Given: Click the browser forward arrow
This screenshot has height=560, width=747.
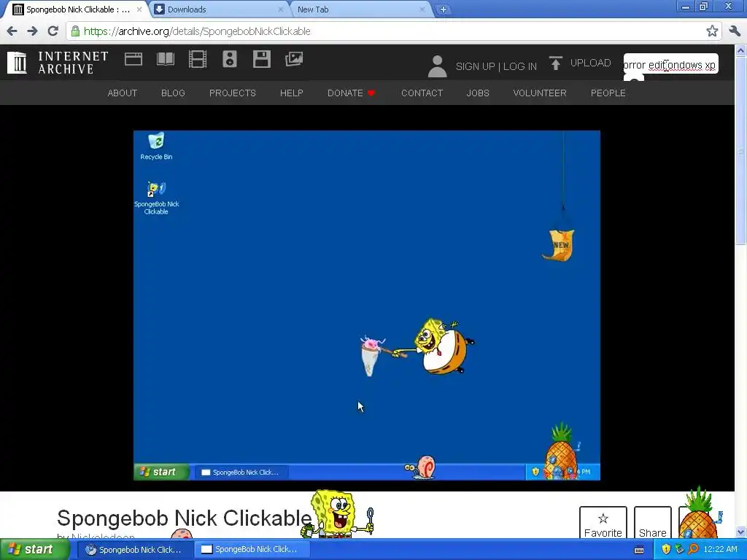Looking at the screenshot, I should (32, 31).
